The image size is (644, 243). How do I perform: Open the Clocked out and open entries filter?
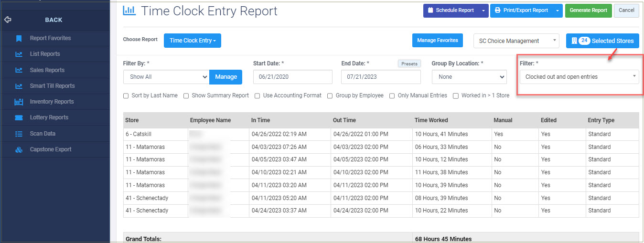[579, 77]
